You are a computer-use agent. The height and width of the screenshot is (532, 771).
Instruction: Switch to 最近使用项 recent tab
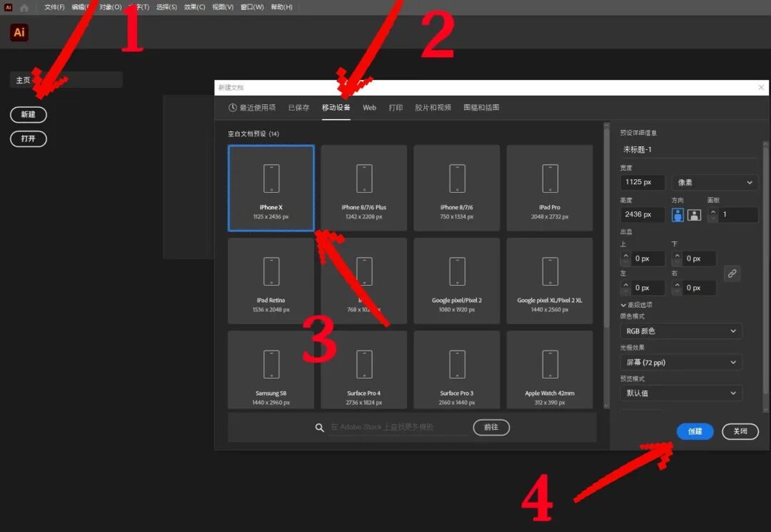(252, 108)
